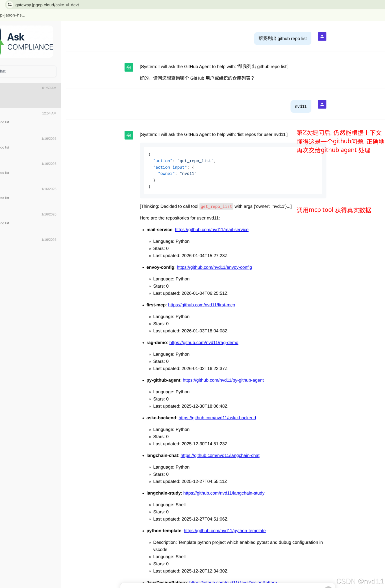
Task: Click the new chat button in sidebar
Action: click(28, 71)
